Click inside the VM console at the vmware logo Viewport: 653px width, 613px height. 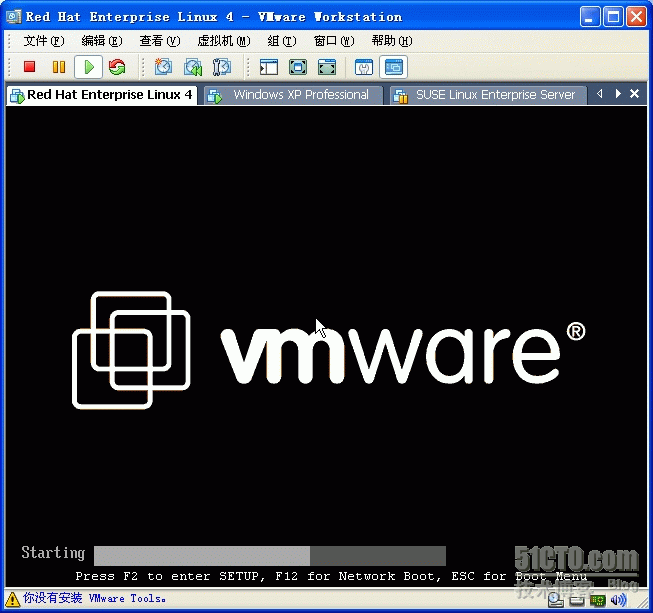click(x=329, y=350)
